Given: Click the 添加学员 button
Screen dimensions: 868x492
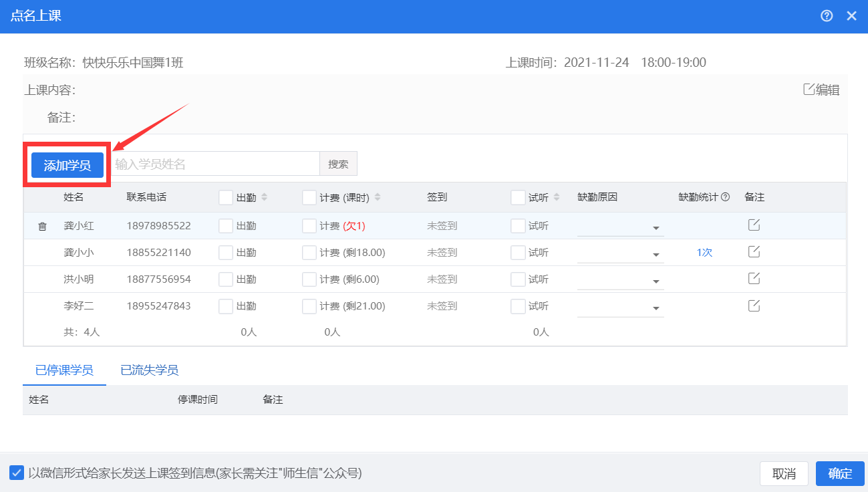Looking at the screenshot, I should pyautogui.click(x=67, y=165).
